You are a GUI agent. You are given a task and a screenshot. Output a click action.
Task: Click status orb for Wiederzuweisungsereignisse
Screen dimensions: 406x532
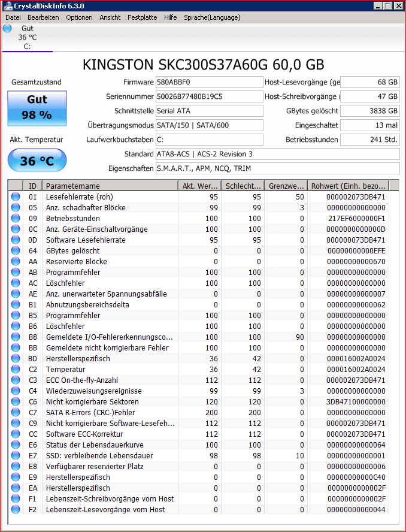click(15, 391)
